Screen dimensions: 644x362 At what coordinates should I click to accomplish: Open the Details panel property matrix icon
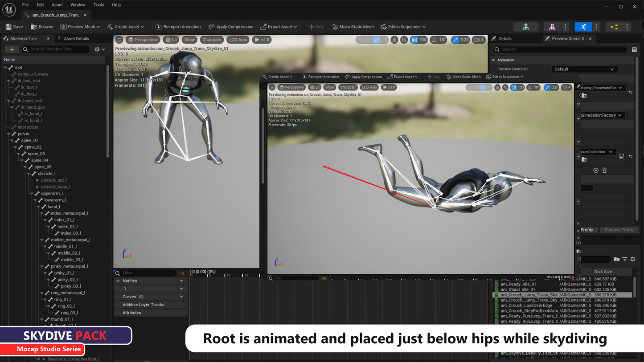click(x=634, y=49)
